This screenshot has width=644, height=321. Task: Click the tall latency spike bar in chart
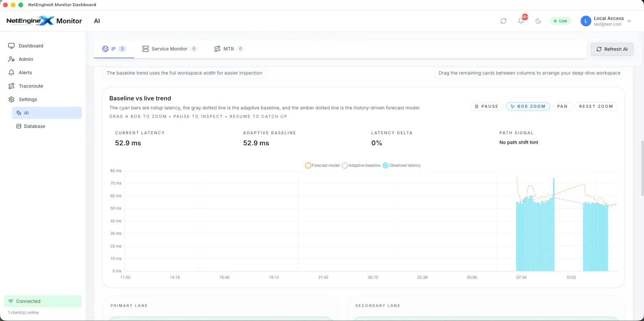tap(554, 224)
